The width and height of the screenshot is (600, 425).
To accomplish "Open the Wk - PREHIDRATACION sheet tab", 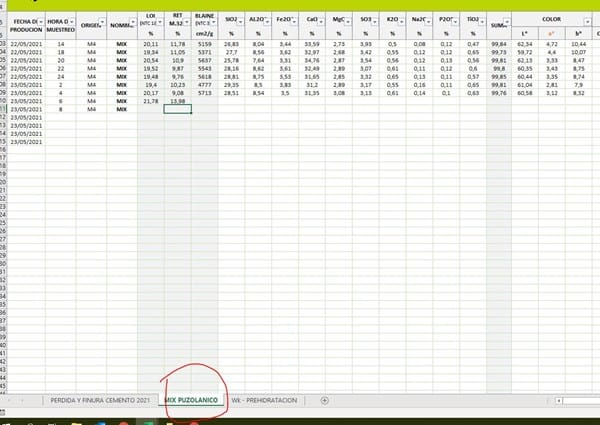I will point(264,400).
